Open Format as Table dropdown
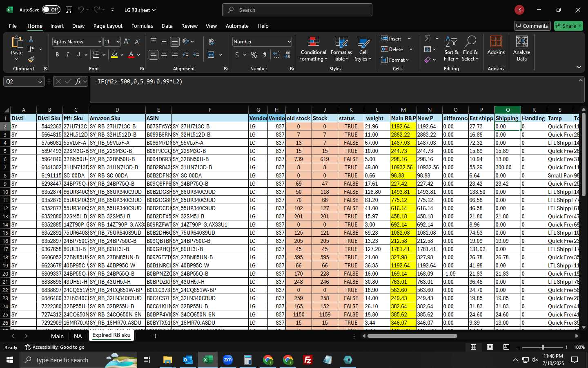 click(341, 49)
